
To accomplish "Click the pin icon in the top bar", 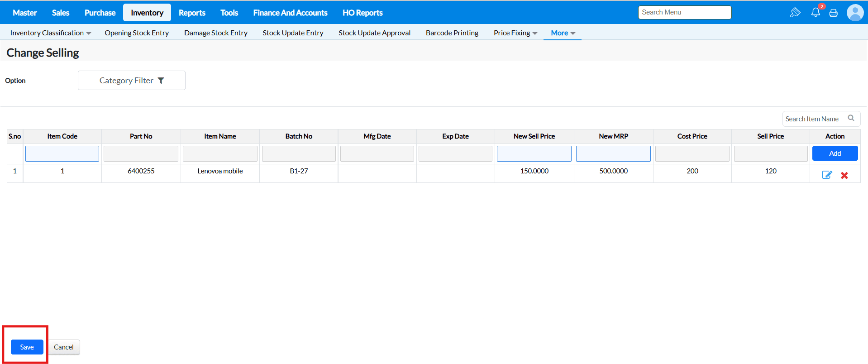I will [x=795, y=13].
